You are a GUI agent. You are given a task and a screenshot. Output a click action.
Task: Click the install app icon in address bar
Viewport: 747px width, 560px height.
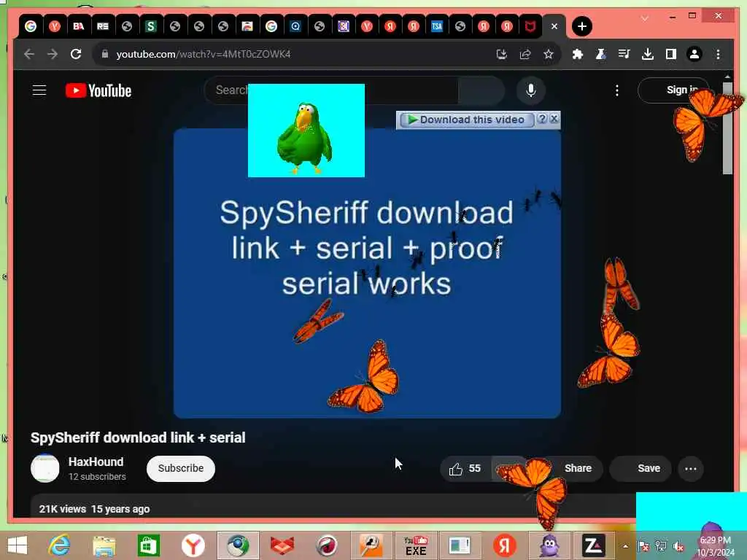pos(501,54)
